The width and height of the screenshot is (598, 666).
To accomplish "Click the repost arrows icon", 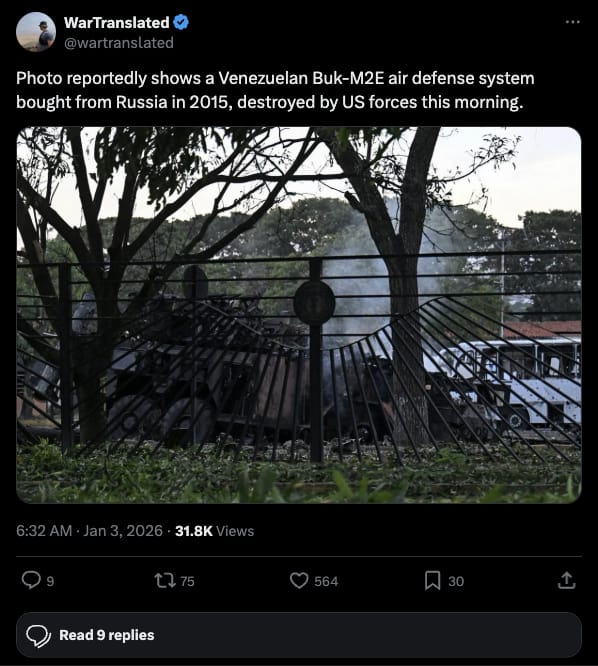I will (x=165, y=580).
